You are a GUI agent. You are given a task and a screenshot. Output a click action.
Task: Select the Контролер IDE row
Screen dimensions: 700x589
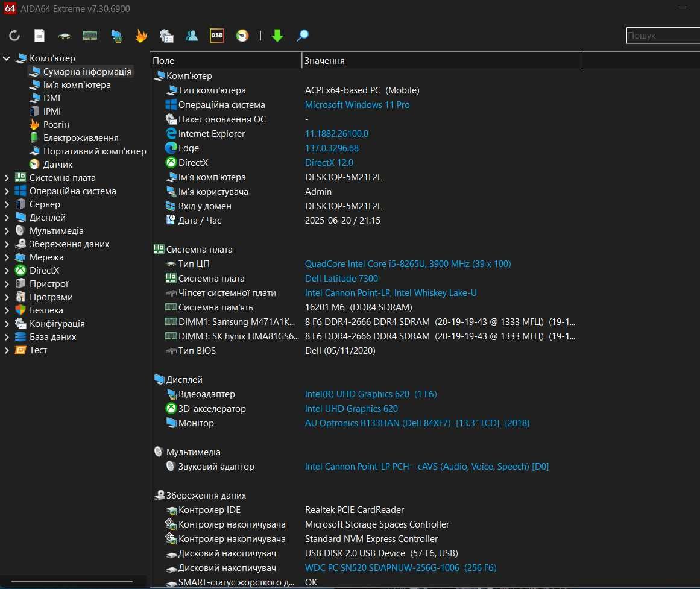pyautogui.click(x=366, y=510)
